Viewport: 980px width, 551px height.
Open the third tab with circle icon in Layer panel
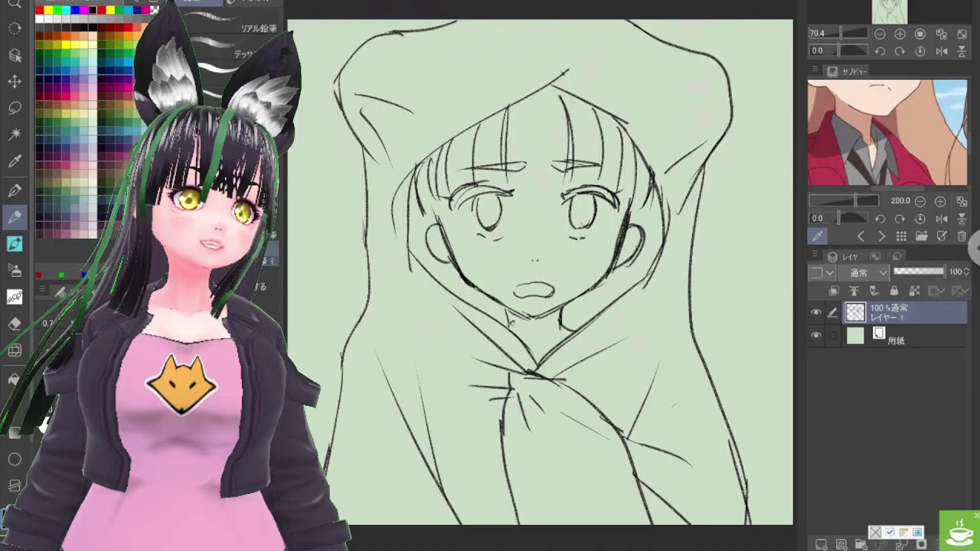(897, 256)
